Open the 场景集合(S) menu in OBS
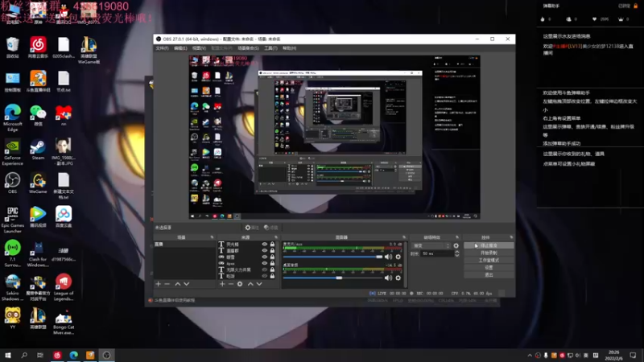This screenshot has height=362, width=644. pos(248,48)
